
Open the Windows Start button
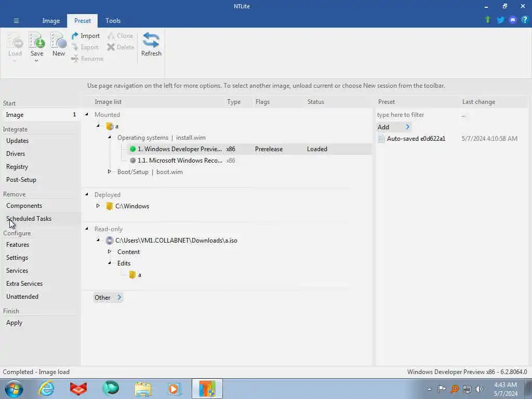[x=14, y=389]
